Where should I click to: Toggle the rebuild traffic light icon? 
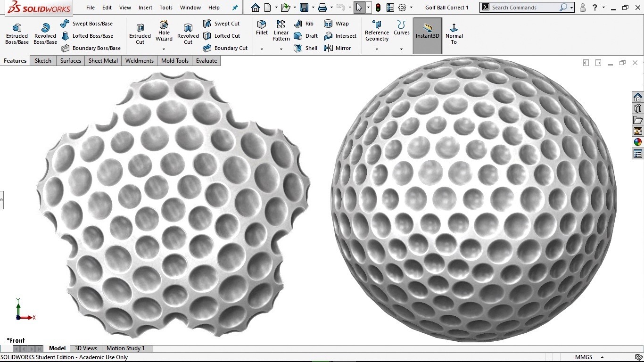pyautogui.click(x=378, y=8)
